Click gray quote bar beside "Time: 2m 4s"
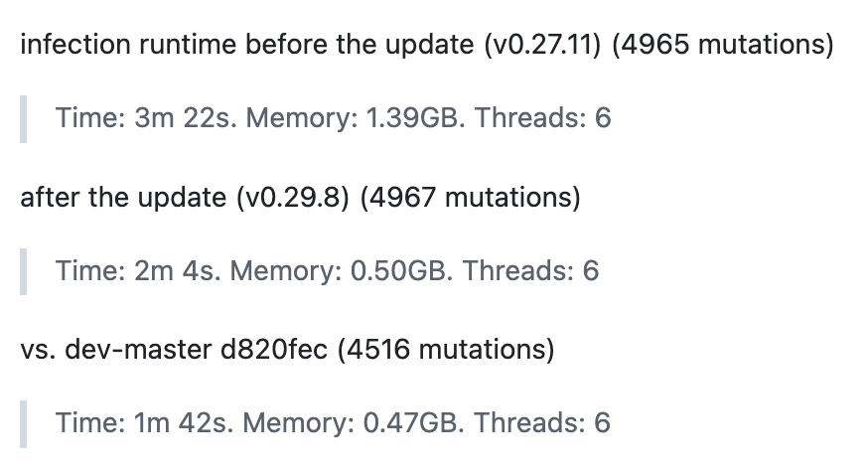 pyautogui.click(x=23, y=271)
